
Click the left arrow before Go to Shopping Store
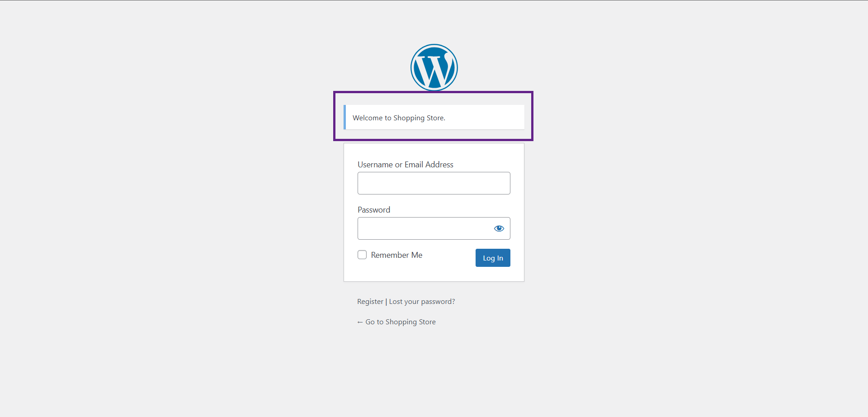[x=360, y=322]
